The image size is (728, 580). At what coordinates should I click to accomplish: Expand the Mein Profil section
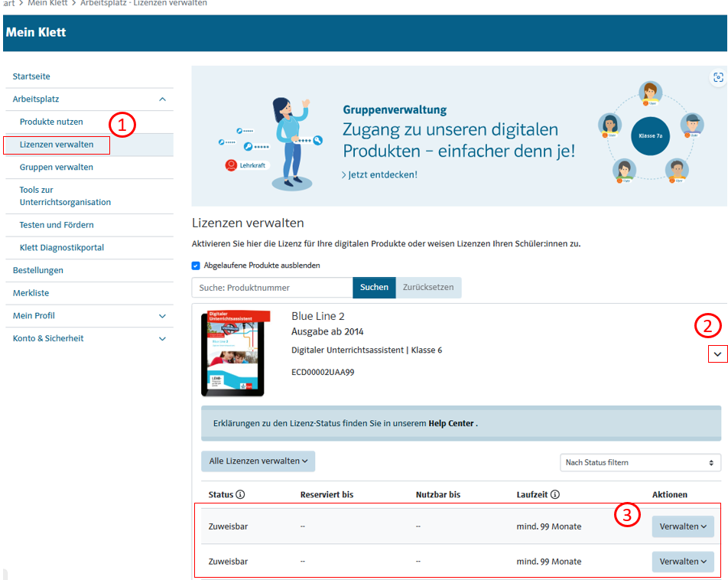(162, 316)
